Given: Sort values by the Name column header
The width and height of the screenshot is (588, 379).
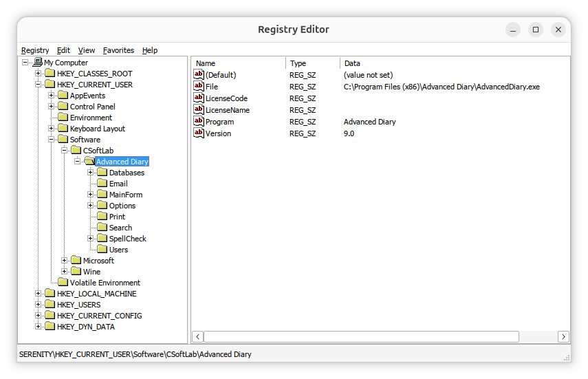Looking at the screenshot, I should 239,63.
